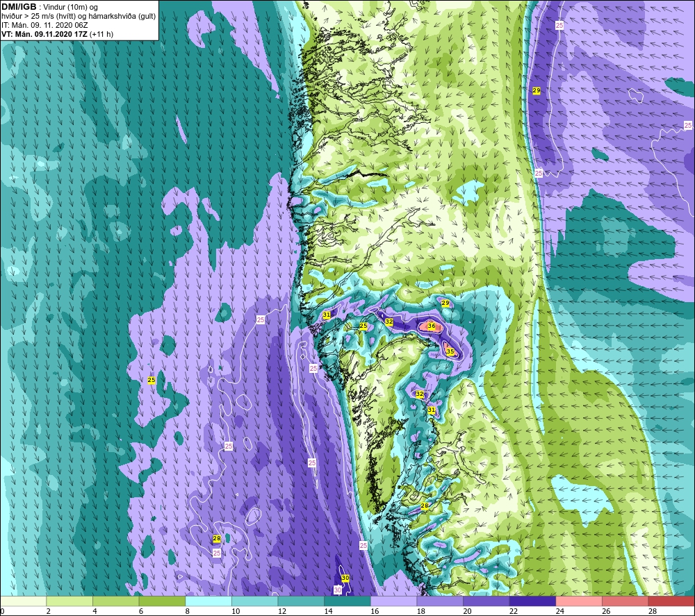Select the 14–16 m/s dark teal legend swatch
The height and width of the screenshot is (616, 695).
(347, 601)
